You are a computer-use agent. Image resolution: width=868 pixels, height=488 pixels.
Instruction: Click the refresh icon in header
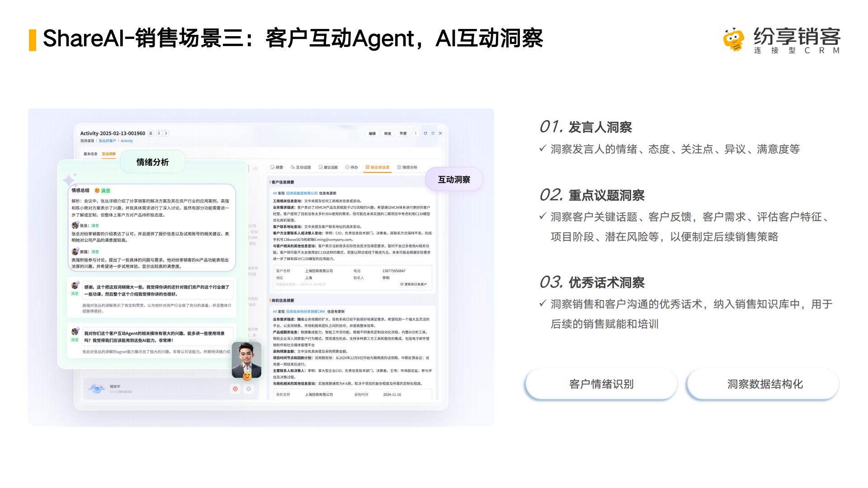[x=425, y=133]
